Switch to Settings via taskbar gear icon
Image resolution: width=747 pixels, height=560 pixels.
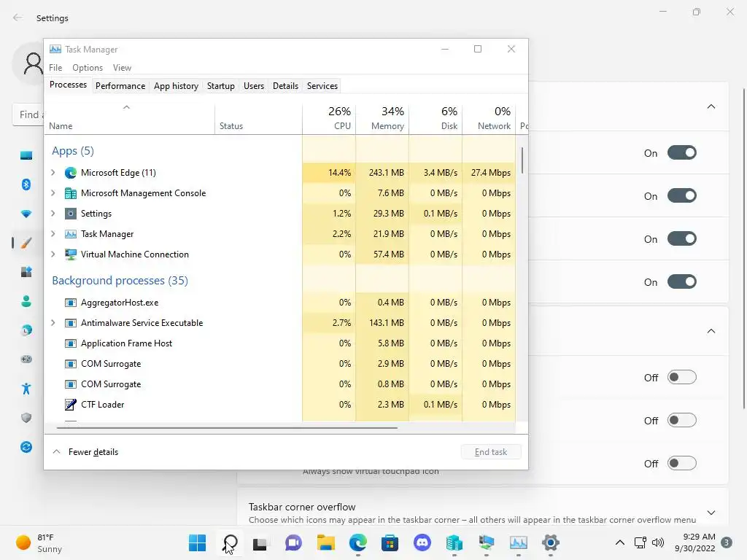pyautogui.click(x=550, y=542)
